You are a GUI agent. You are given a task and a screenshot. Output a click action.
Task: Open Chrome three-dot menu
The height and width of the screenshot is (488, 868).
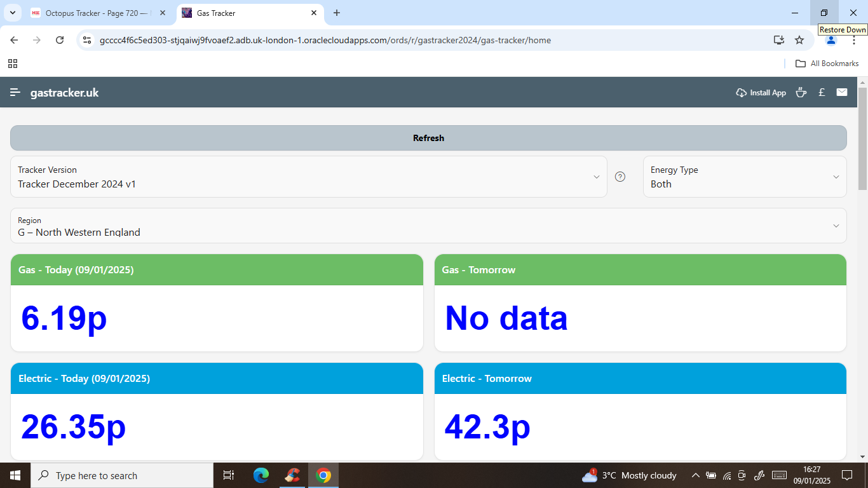click(853, 40)
